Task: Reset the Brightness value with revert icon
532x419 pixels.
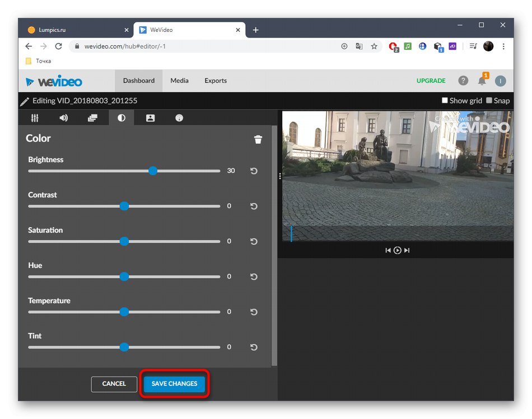Action: coord(253,171)
